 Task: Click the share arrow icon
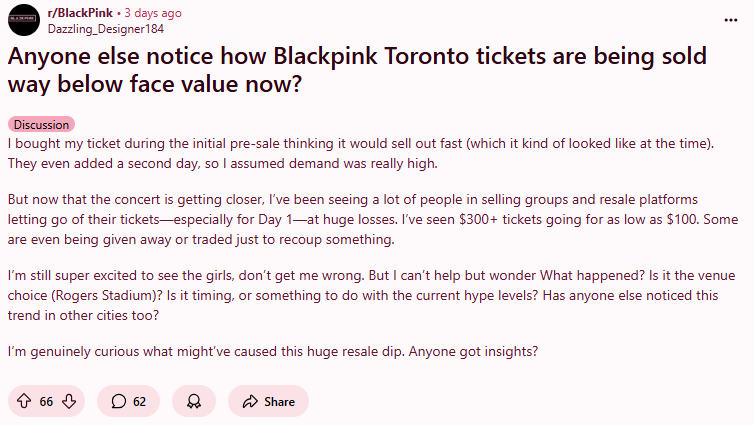pyautogui.click(x=250, y=401)
